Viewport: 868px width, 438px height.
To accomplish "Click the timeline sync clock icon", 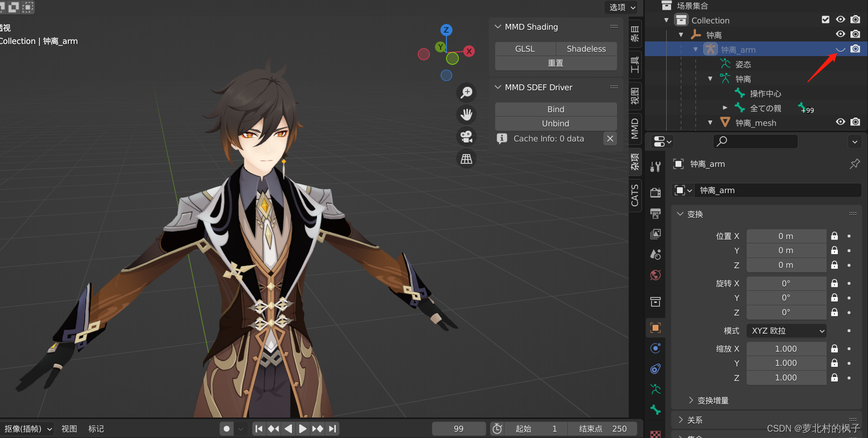I will pos(497,429).
